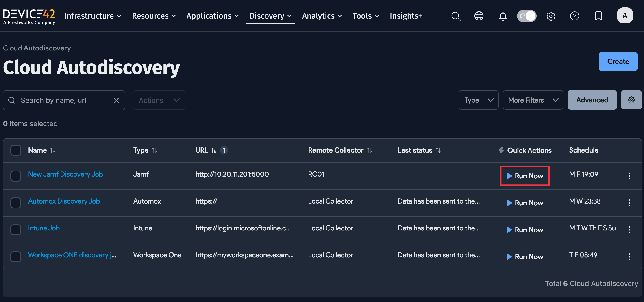Open the Actions dropdown

159,100
